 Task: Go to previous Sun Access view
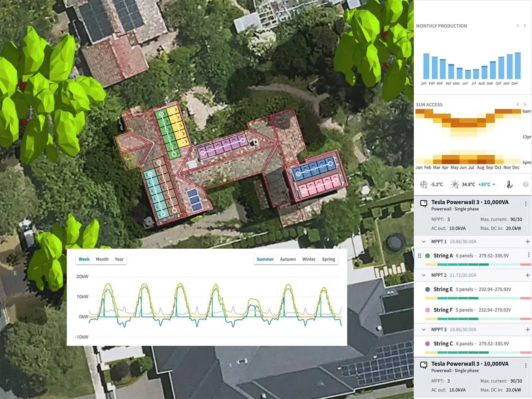pos(518,104)
